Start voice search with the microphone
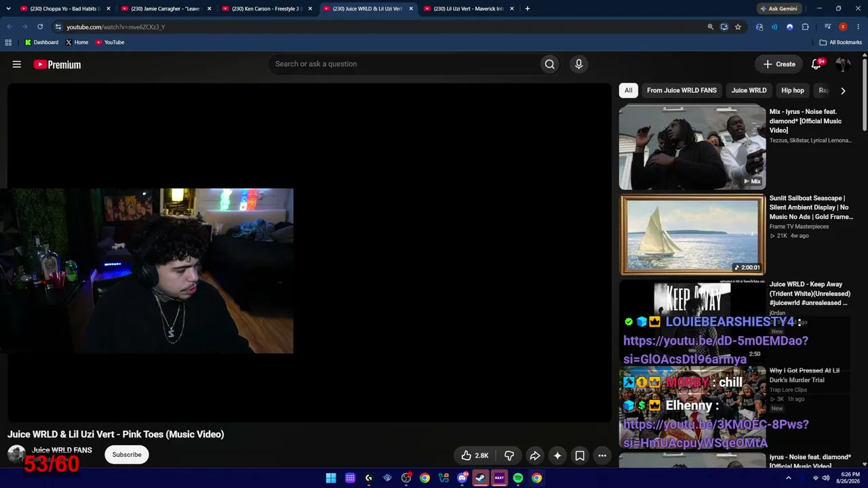 (578, 64)
